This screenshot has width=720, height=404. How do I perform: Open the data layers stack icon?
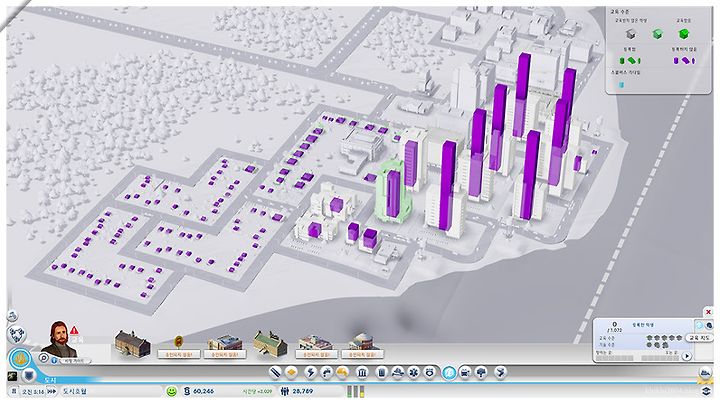707,391
